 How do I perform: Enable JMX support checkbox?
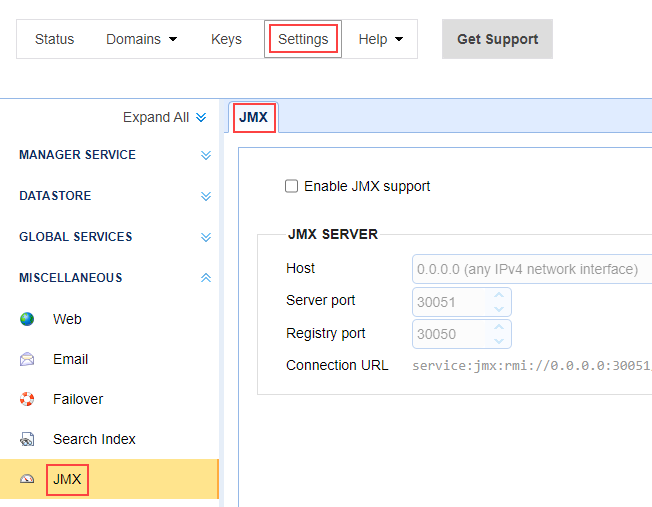tap(292, 186)
